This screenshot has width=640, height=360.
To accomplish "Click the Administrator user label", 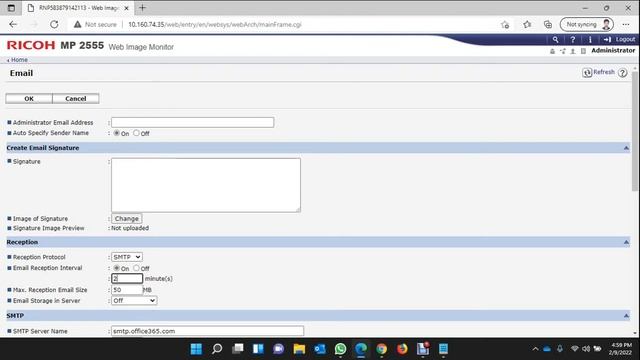I will coord(613,51).
